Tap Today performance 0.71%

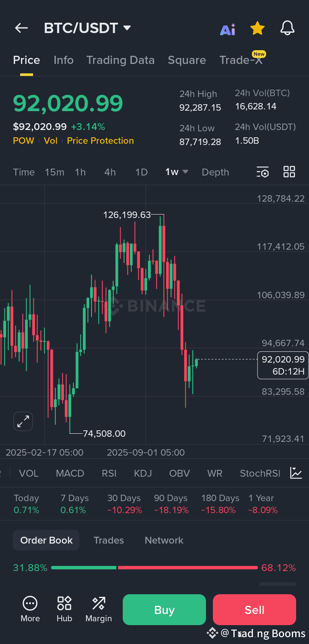[26, 504]
